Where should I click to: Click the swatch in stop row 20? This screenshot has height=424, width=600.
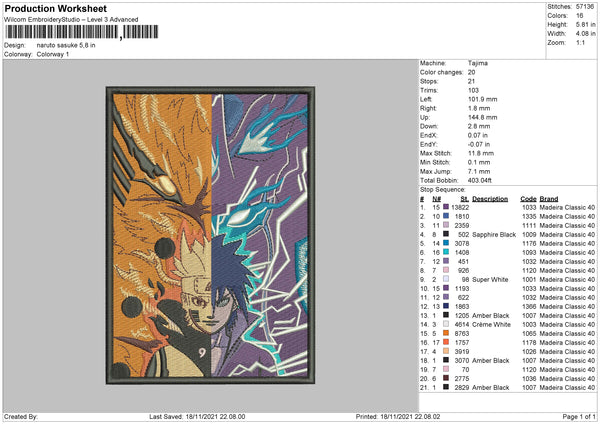coord(446,378)
